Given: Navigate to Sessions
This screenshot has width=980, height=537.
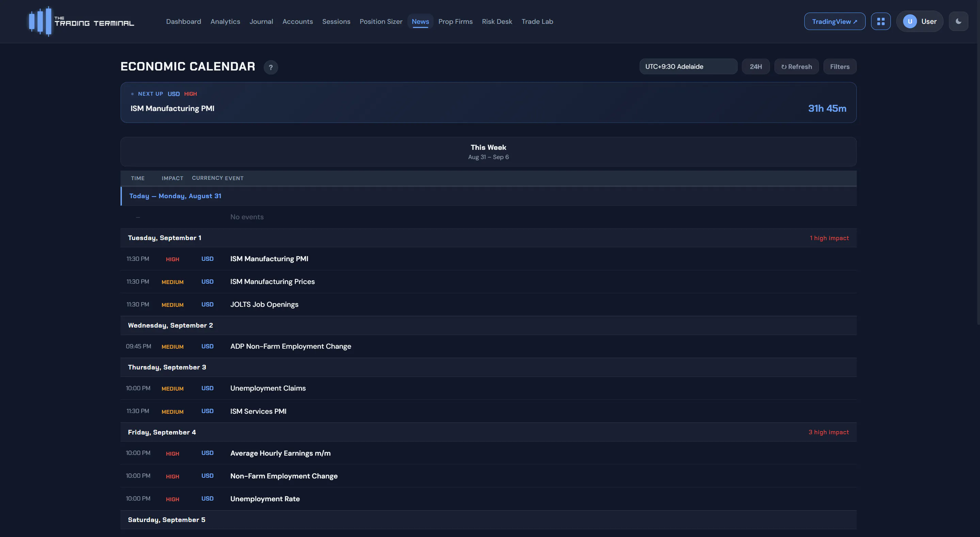Looking at the screenshot, I should tap(336, 21).
